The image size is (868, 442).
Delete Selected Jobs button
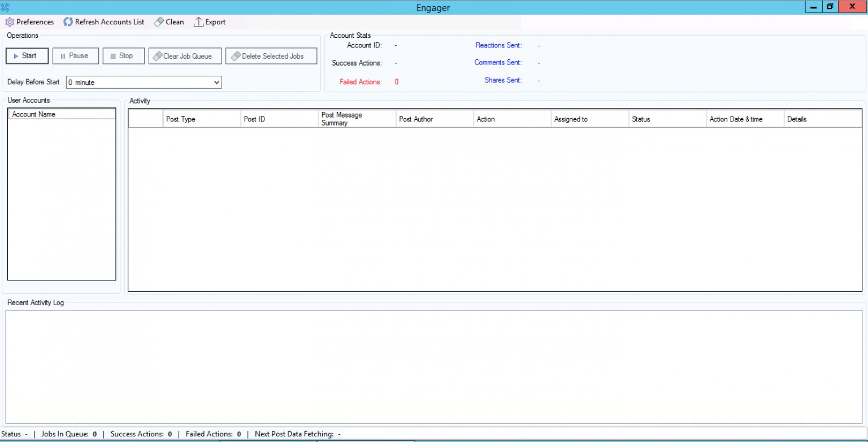coord(271,56)
